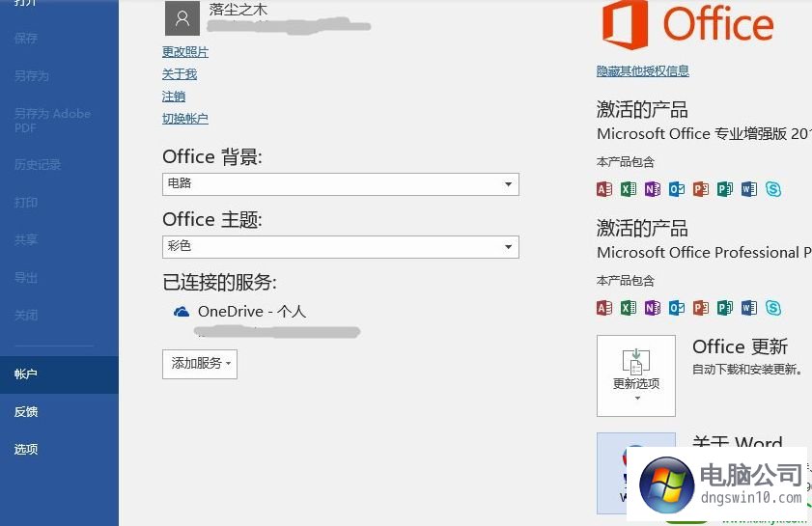Click Outlook icon in first product row

676,189
